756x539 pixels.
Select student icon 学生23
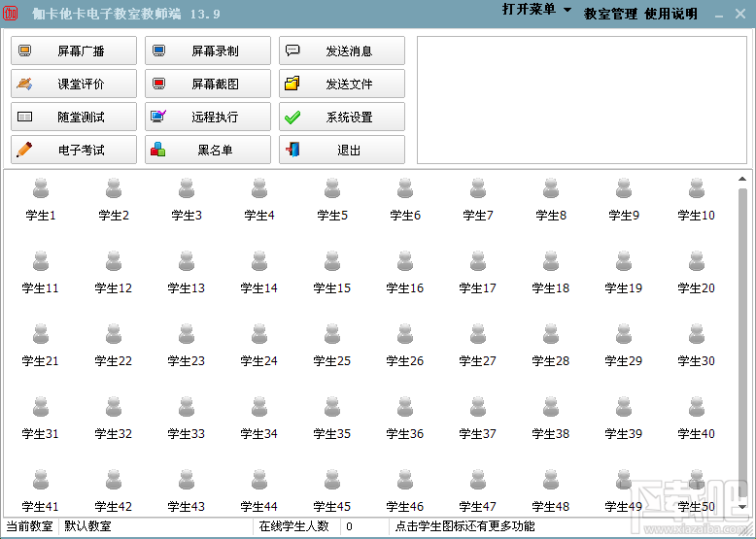pos(187,334)
